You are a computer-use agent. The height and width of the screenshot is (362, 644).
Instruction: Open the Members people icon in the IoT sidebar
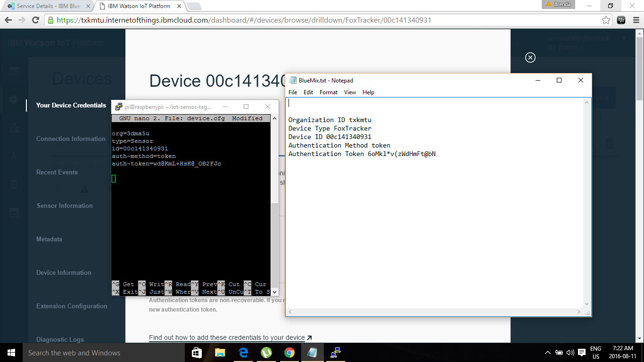point(14,128)
